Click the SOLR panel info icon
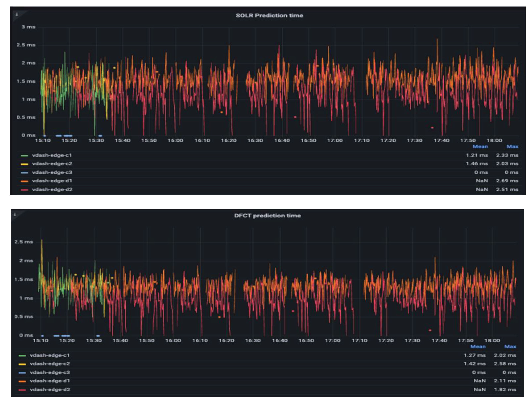This screenshot has width=532, height=403. pyautogui.click(x=17, y=14)
